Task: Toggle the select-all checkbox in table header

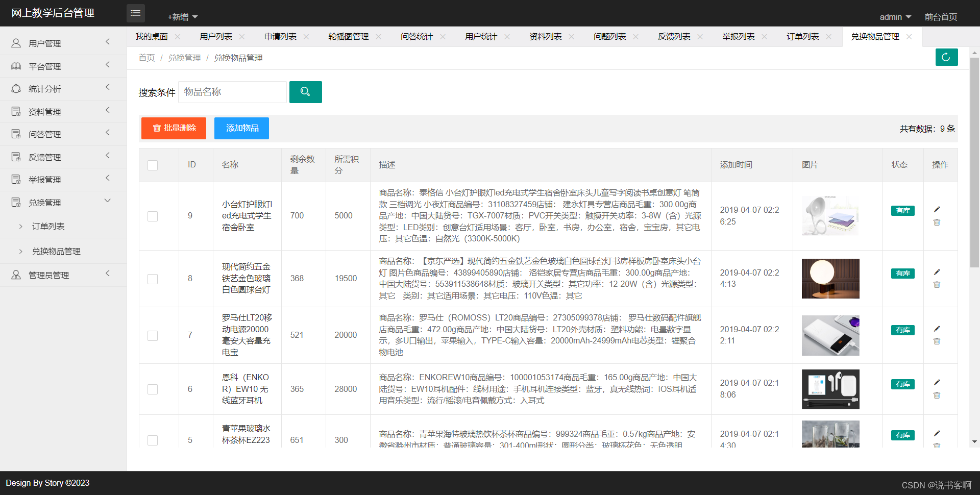Action: [153, 165]
